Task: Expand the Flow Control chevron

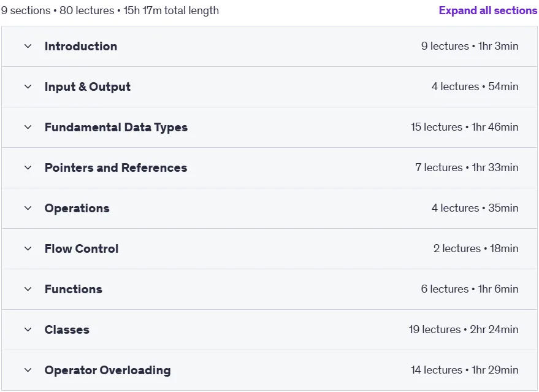Action: click(x=28, y=248)
